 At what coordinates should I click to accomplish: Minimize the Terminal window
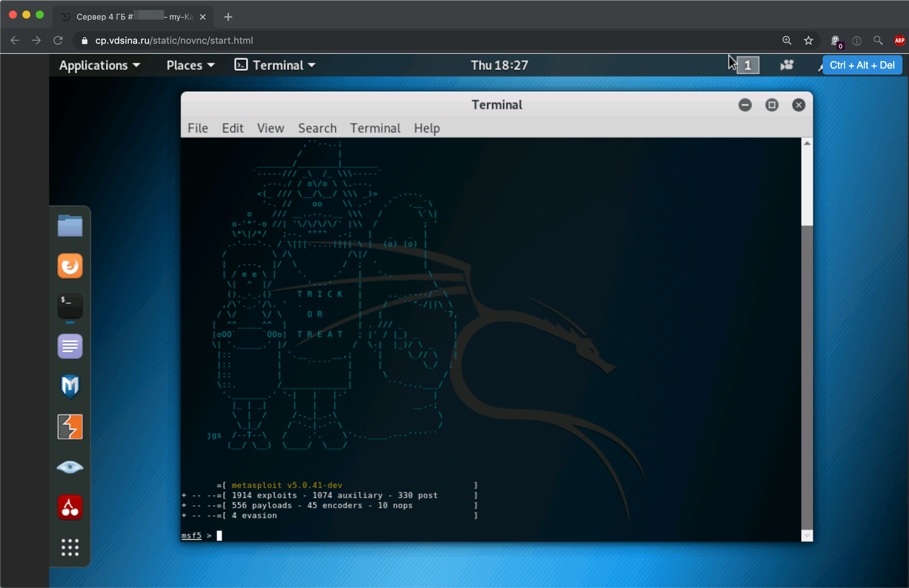click(x=745, y=105)
